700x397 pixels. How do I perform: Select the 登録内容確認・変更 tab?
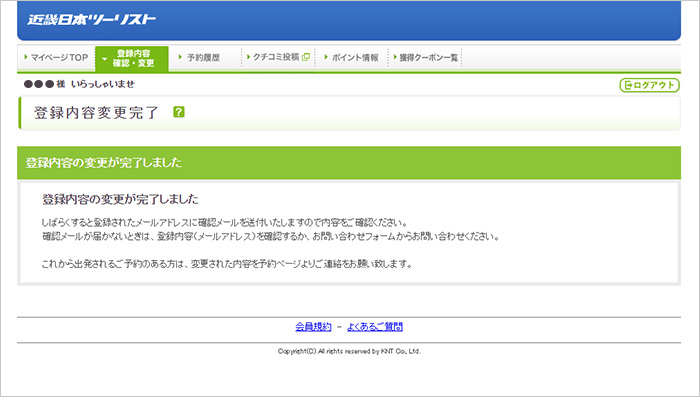132,59
